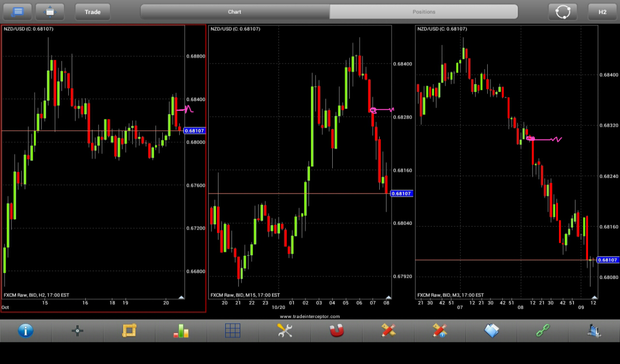Click the 0.68107 price tag on M15 chart
Viewport: 620px width, 364px height.
click(401, 194)
